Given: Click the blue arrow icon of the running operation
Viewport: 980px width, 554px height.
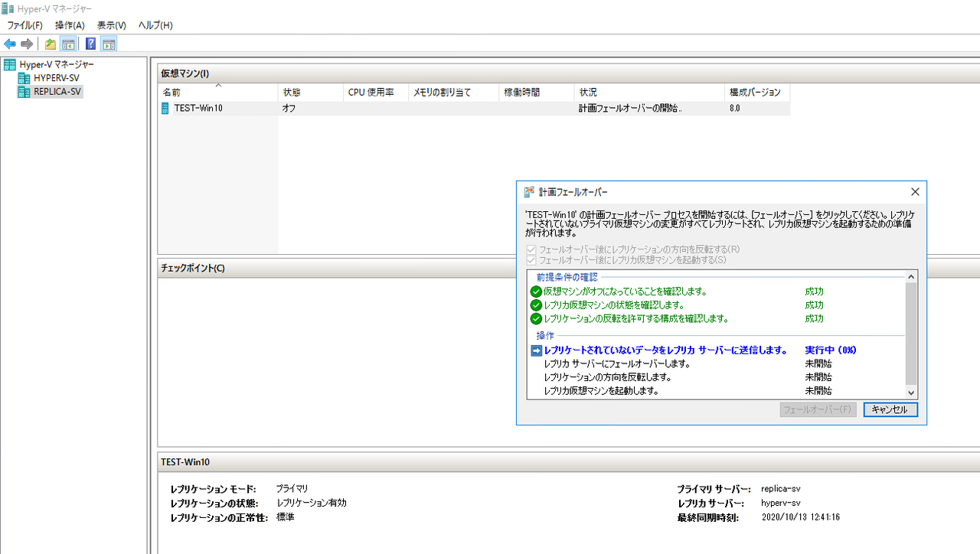Looking at the screenshot, I should tap(536, 350).
